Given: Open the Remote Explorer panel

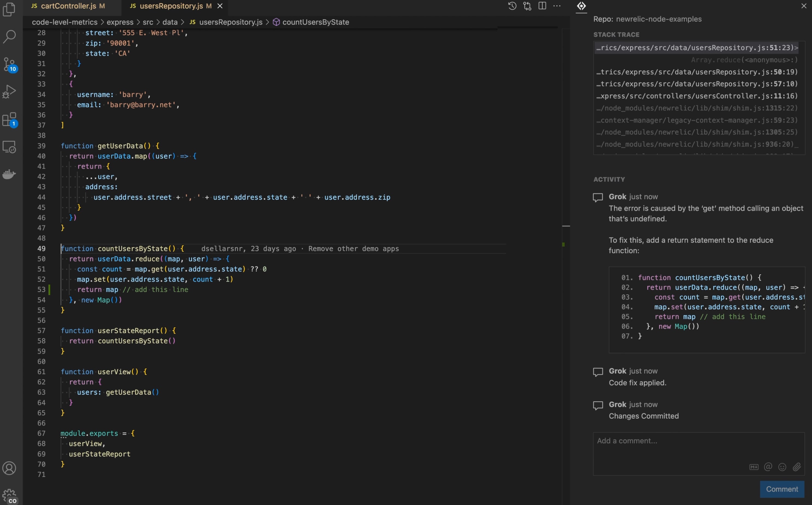Looking at the screenshot, I should point(9,147).
